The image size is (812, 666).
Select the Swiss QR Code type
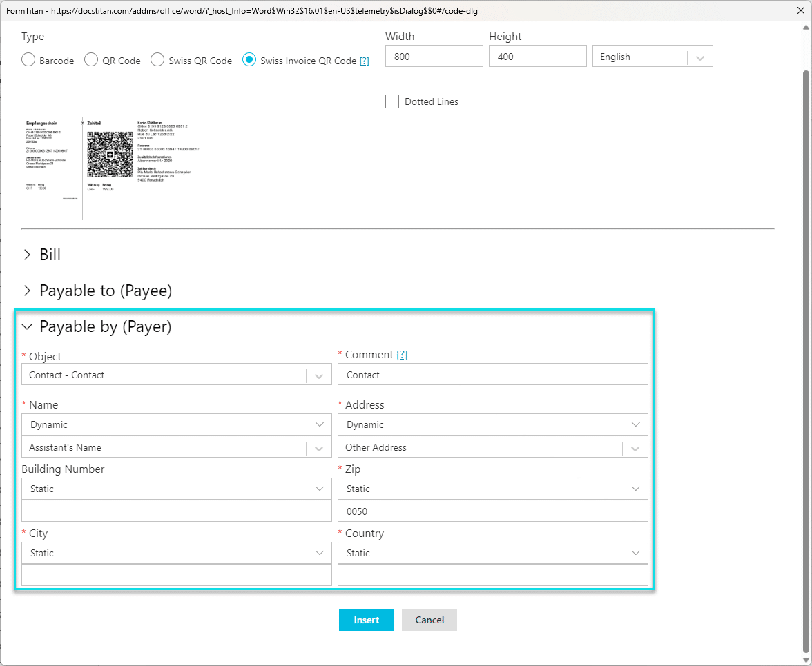[x=157, y=60]
